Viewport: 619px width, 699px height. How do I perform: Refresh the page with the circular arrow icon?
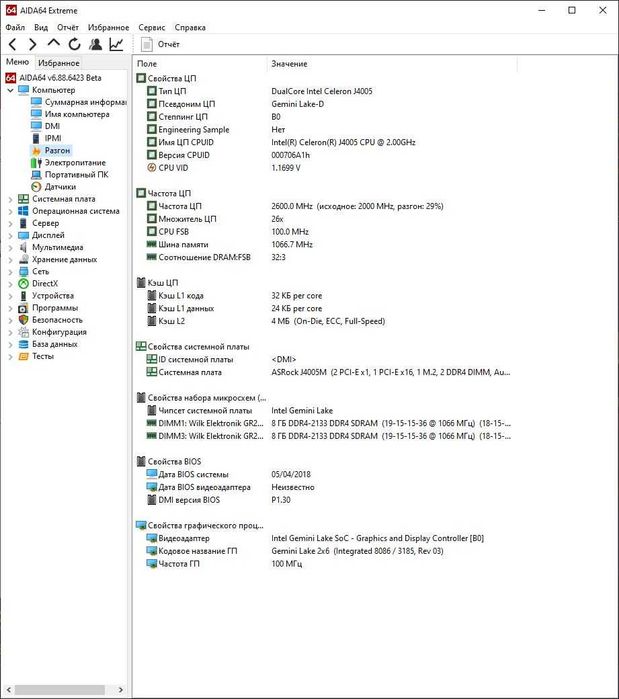click(74, 44)
